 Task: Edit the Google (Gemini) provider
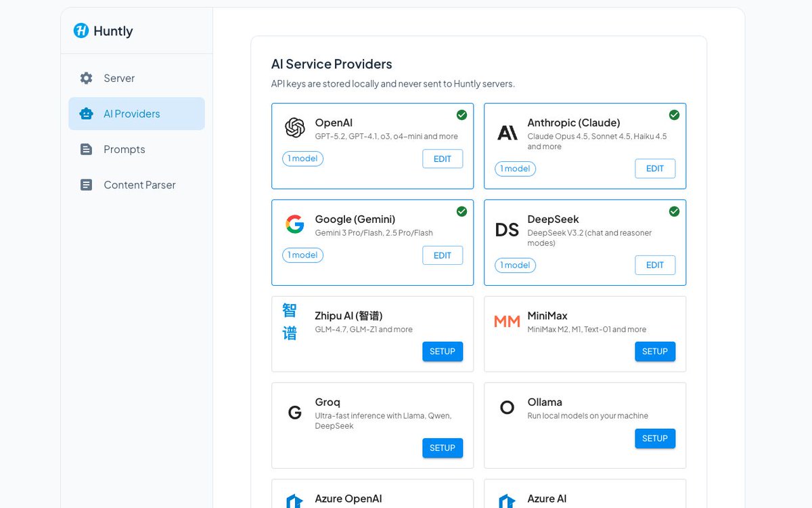tap(443, 255)
